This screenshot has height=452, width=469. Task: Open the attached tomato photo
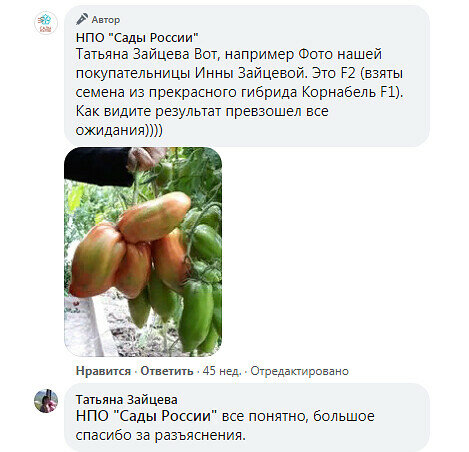tap(143, 252)
